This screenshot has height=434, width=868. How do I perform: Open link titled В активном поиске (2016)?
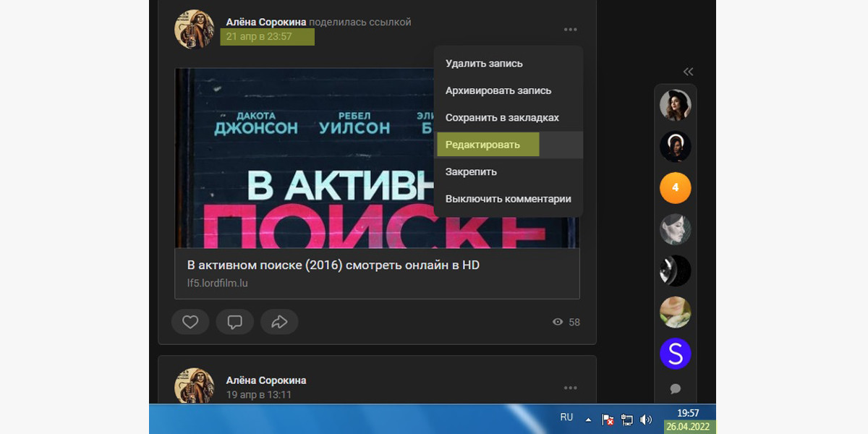333,265
